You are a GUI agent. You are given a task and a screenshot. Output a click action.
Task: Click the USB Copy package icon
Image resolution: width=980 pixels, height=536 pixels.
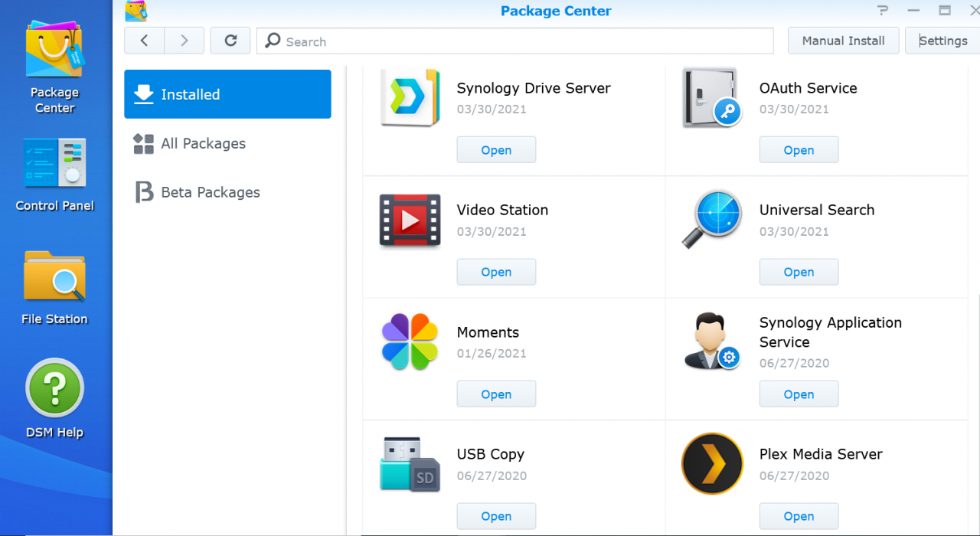click(410, 464)
